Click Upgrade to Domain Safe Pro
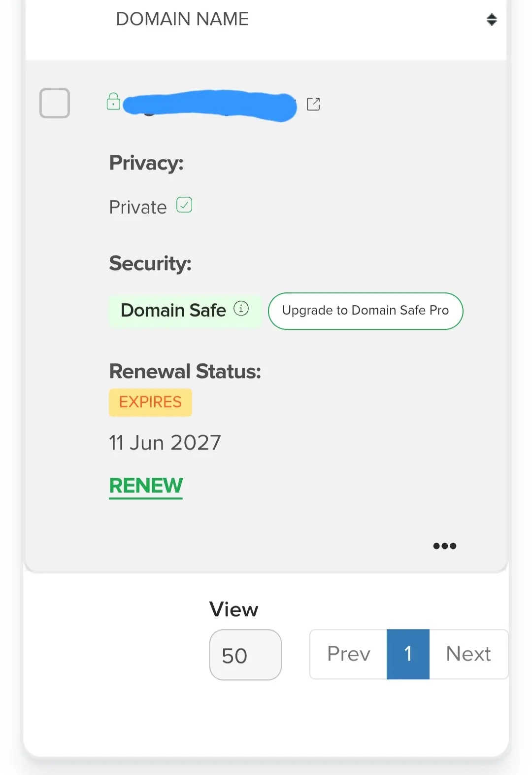Screen dimensions: 532x775 click(366, 311)
